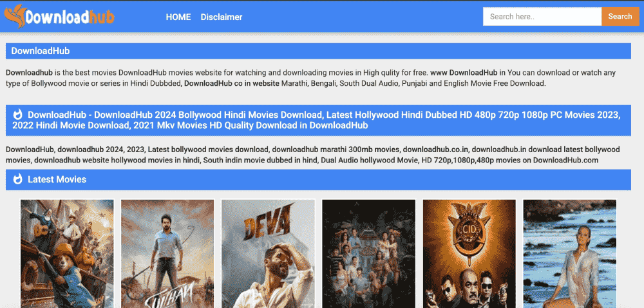Click the Downloadhub logo text
This screenshot has width=644, height=308.
point(70,17)
